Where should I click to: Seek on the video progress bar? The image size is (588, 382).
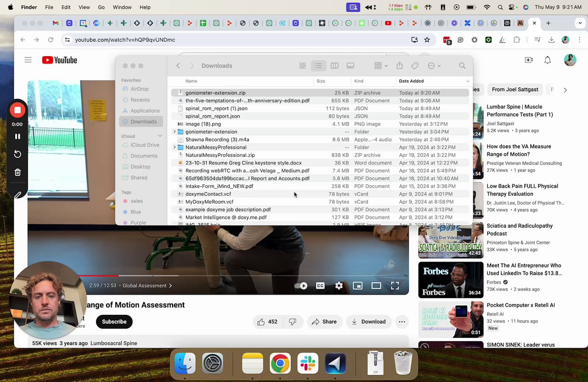click(x=218, y=276)
